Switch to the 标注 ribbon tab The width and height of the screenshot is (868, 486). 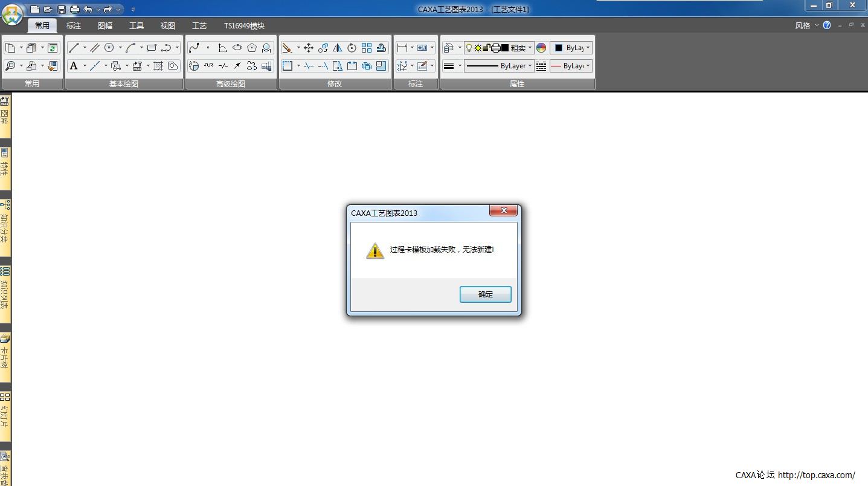tap(74, 26)
